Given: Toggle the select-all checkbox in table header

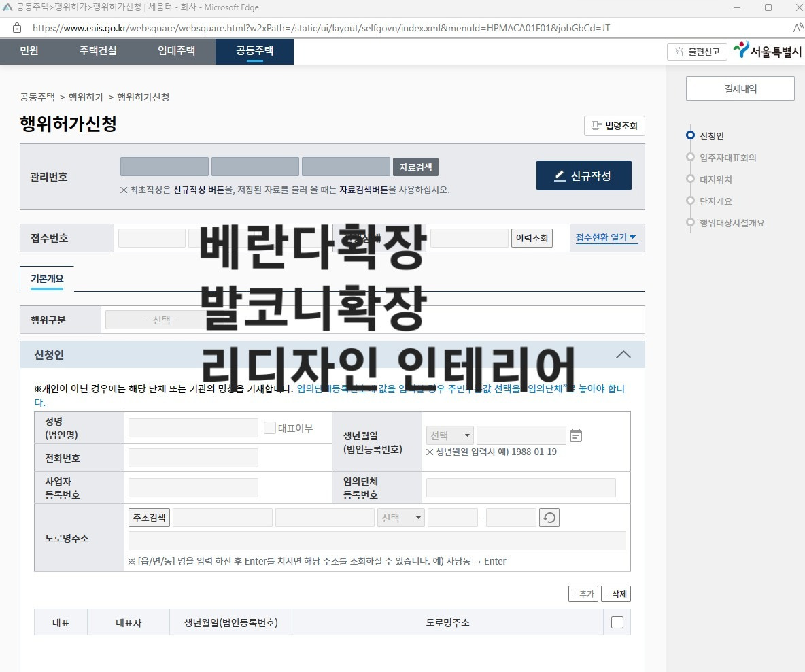Looking at the screenshot, I should point(617,622).
